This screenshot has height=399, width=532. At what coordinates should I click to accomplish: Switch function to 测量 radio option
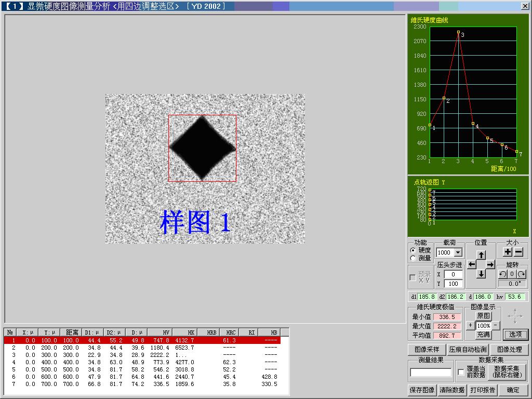pos(414,258)
